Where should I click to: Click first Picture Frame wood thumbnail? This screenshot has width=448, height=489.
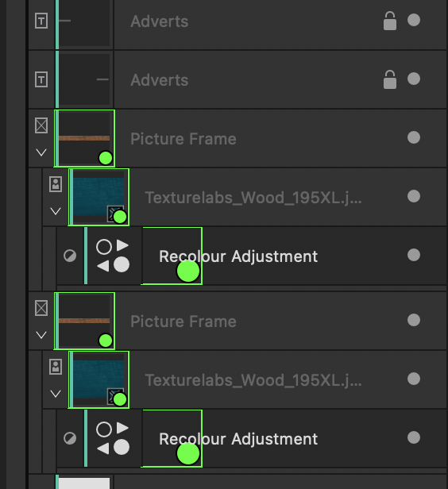tap(84, 138)
